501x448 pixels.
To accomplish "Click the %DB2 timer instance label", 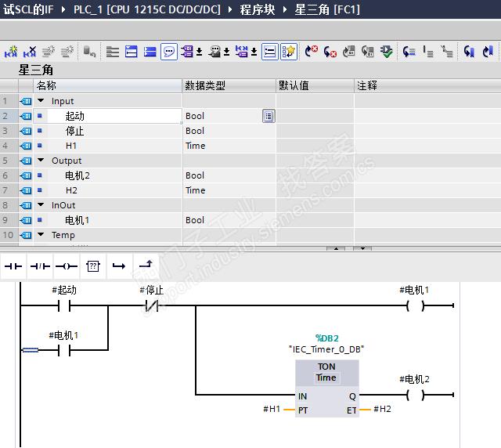I will pos(327,338).
